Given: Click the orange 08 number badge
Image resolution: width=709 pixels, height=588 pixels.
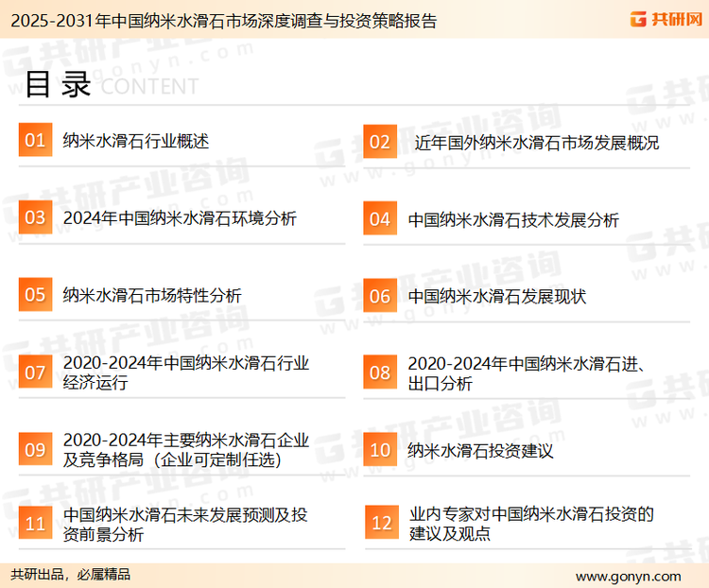Looking at the screenshot, I should 380,372.
